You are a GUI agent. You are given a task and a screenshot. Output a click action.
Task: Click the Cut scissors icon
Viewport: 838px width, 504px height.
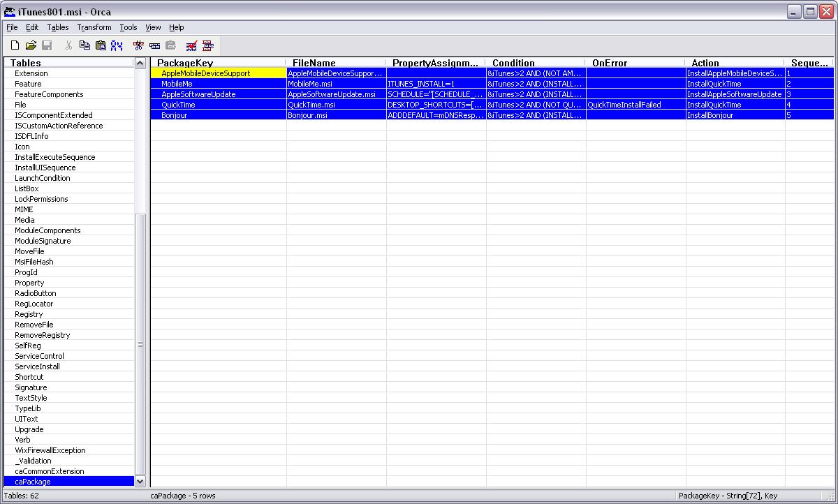(x=68, y=45)
